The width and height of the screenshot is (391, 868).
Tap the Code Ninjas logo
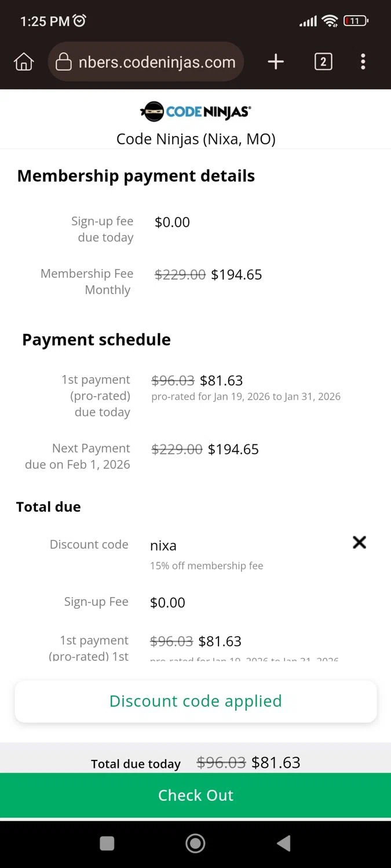point(196,111)
